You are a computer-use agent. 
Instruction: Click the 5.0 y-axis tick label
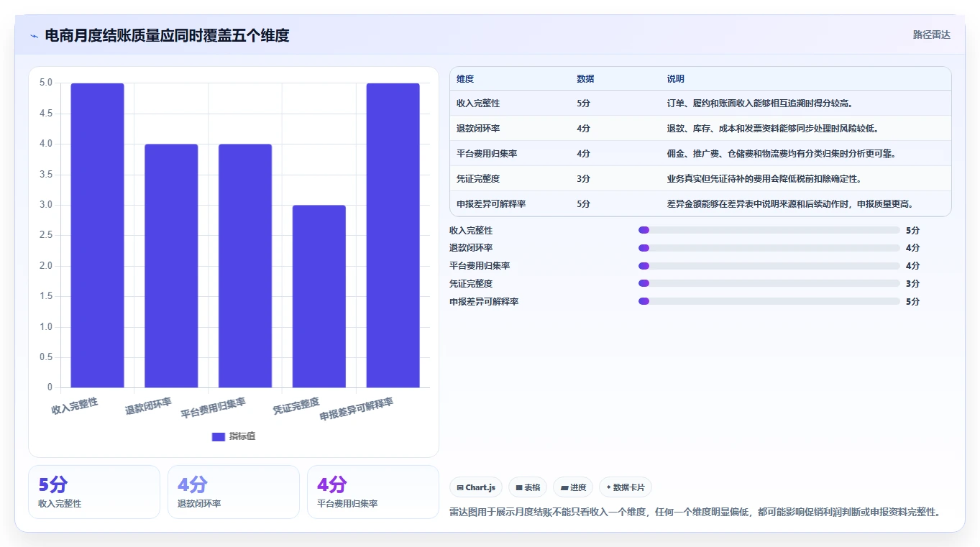pyautogui.click(x=46, y=83)
